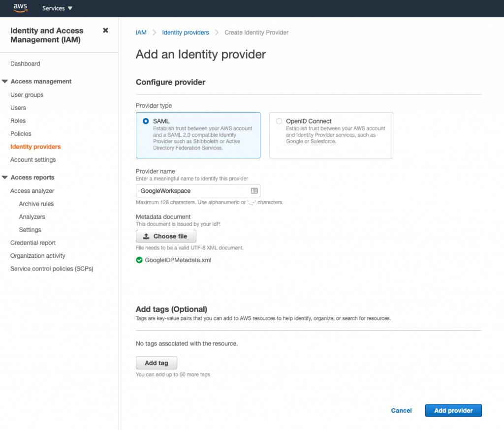Click the AWS home logo

point(20,8)
